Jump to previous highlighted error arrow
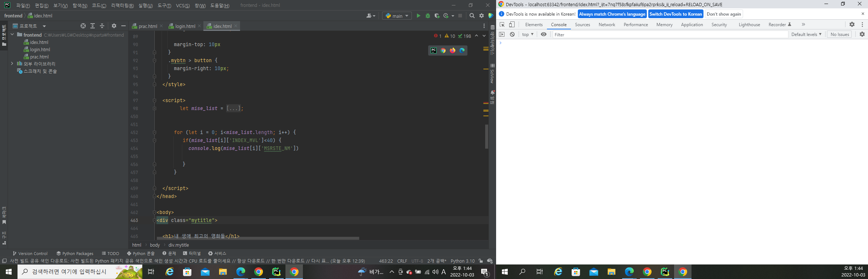The height and width of the screenshot is (279, 868). (476, 36)
